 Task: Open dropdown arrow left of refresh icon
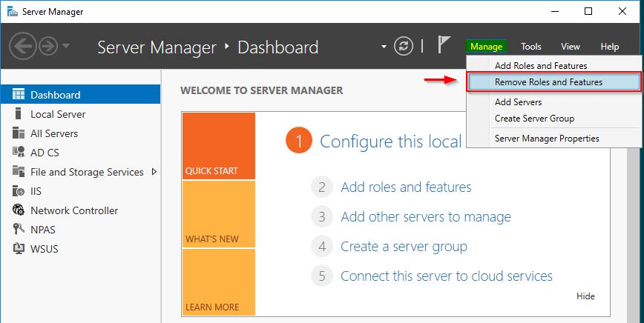pyautogui.click(x=384, y=47)
